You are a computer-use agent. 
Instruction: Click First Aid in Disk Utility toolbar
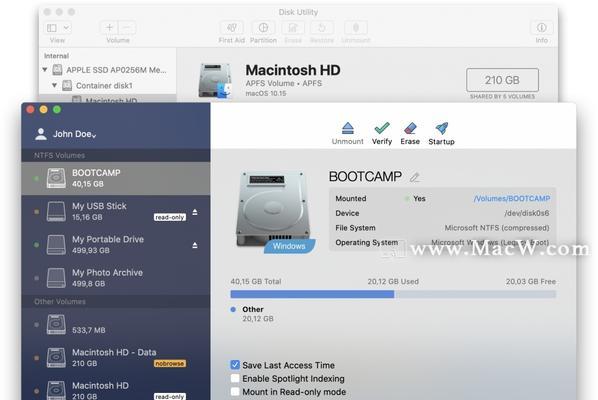click(x=231, y=27)
